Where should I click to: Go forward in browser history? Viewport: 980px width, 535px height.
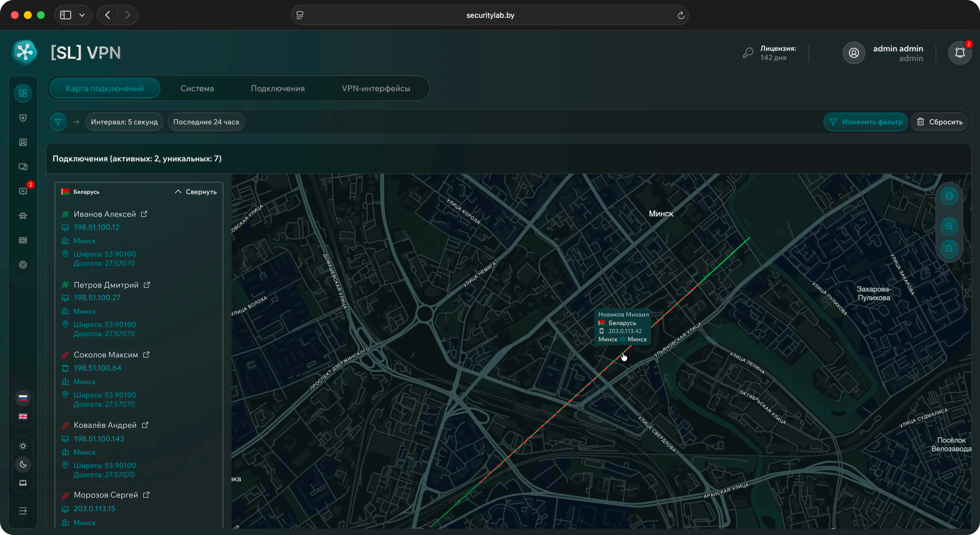[x=128, y=15]
